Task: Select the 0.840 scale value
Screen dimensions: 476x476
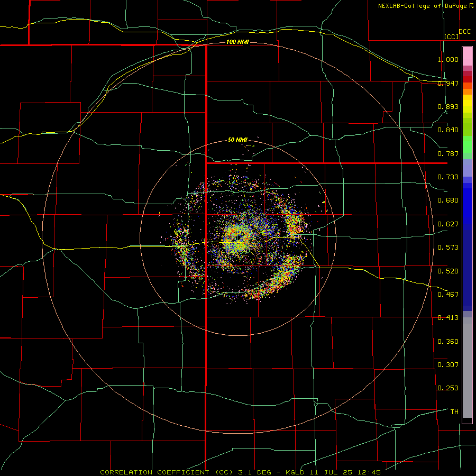Action: click(x=448, y=130)
